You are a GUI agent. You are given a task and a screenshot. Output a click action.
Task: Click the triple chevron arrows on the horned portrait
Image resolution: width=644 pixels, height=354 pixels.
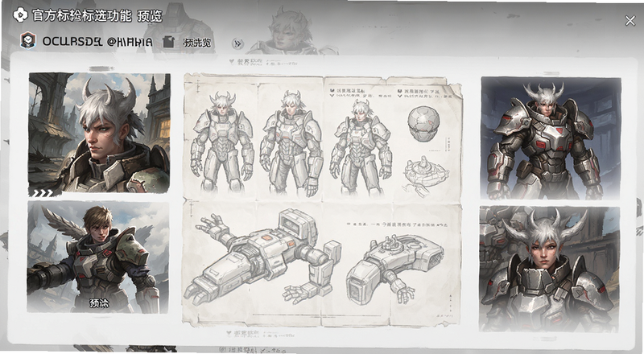point(43,193)
